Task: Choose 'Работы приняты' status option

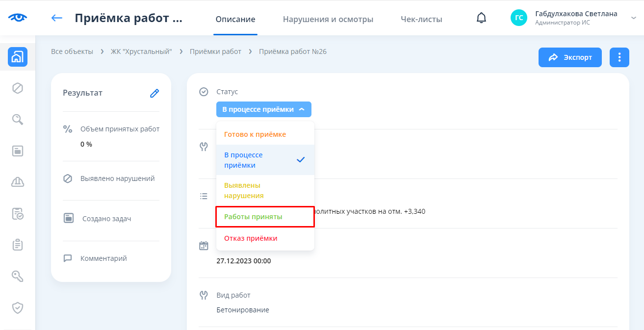Action: pos(253,217)
